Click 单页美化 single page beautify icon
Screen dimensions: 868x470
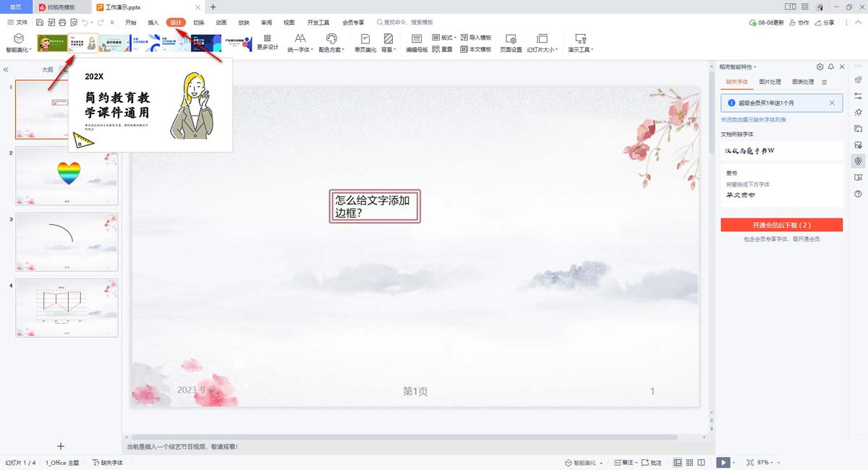pos(366,43)
